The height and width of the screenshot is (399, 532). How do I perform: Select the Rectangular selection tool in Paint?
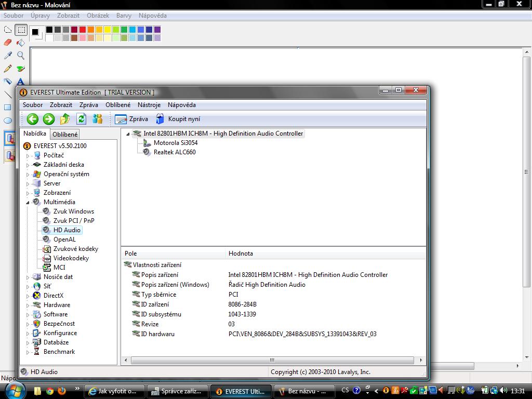point(21,30)
